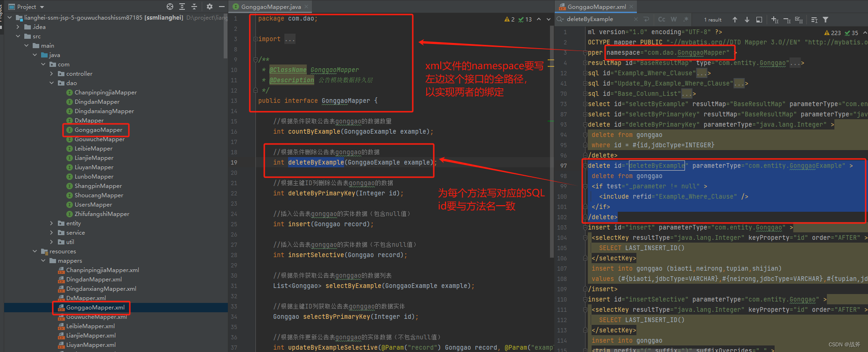Click the search multiline options icon
Image resolution: width=868 pixels, height=352 pixels.
[x=814, y=20]
